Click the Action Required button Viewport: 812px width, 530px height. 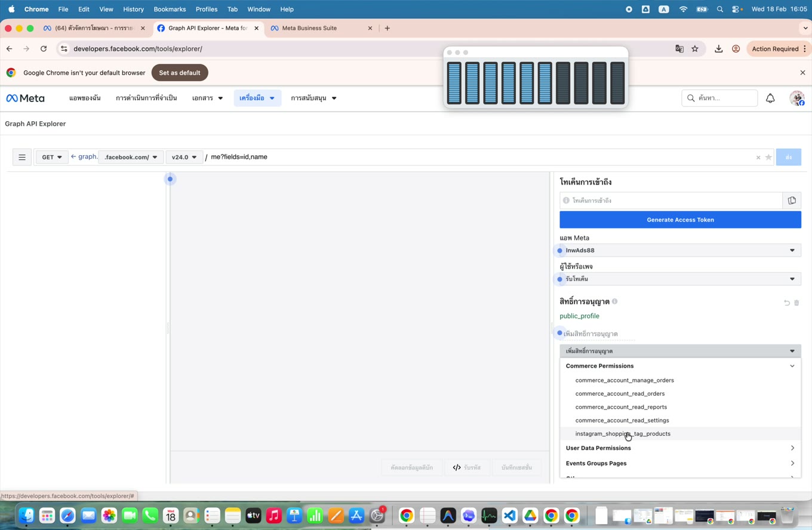tap(780, 49)
